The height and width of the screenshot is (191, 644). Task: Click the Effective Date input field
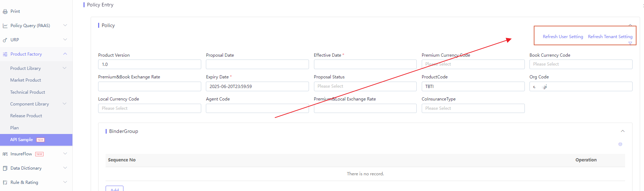[365, 64]
